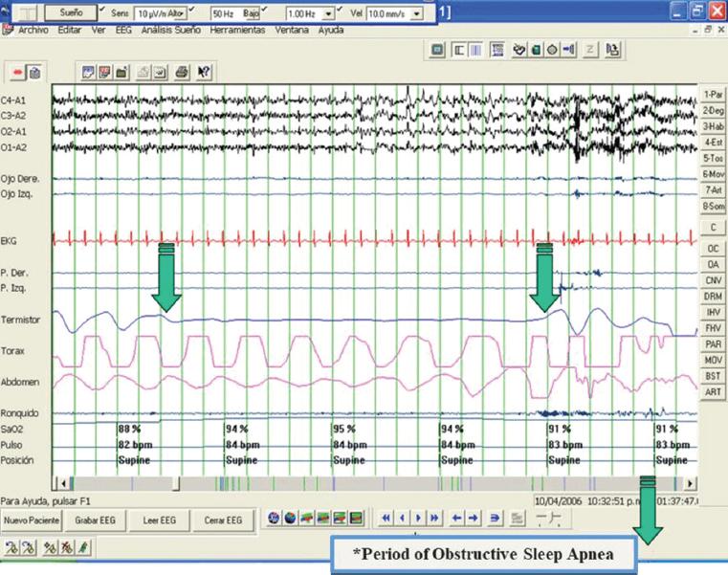Toggle the checkmark beside the Sens field
This screenshot has width=728, height=575.
102,11
